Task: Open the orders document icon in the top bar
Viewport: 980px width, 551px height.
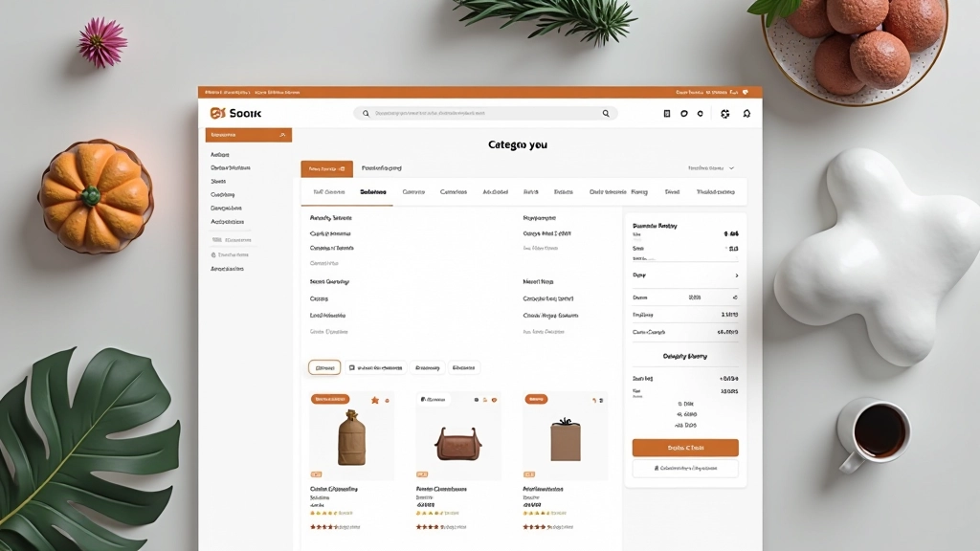Action: pos(666,114)
